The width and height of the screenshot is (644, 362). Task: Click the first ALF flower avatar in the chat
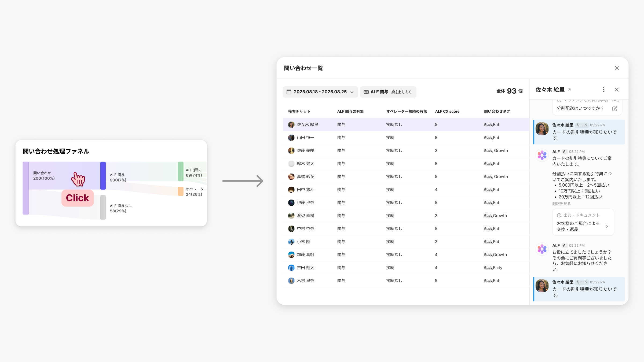tap(542, 155)
